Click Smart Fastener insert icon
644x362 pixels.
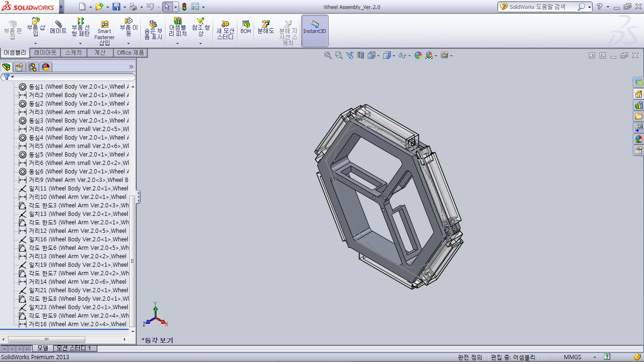pyautogui.click(x=104, y=31)
